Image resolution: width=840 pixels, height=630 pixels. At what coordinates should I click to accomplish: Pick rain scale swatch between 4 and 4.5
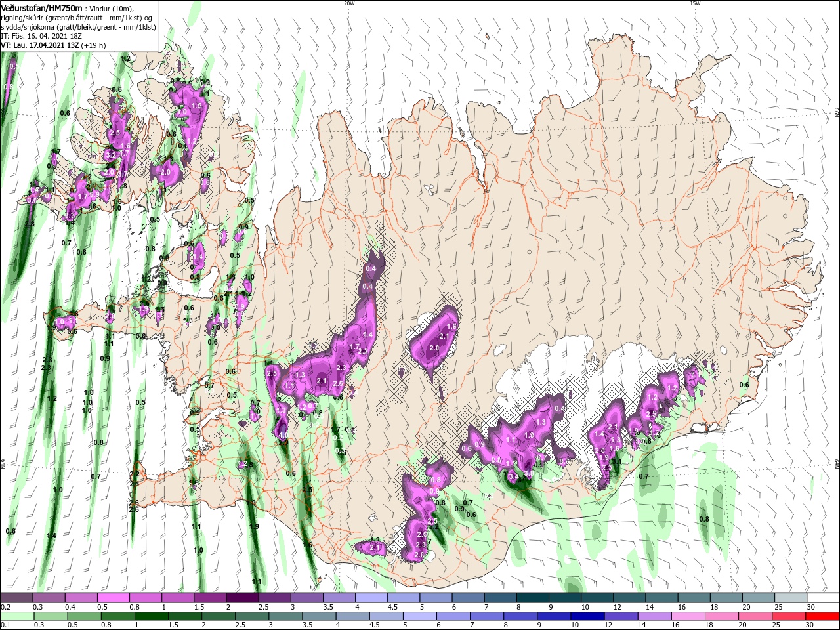(x=353, y=616)
